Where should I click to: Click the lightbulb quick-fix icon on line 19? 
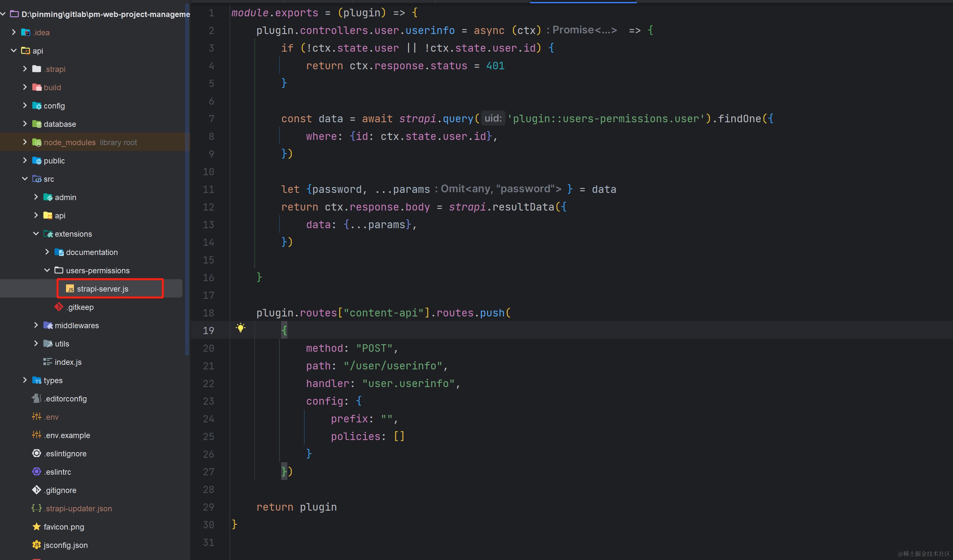241,328
